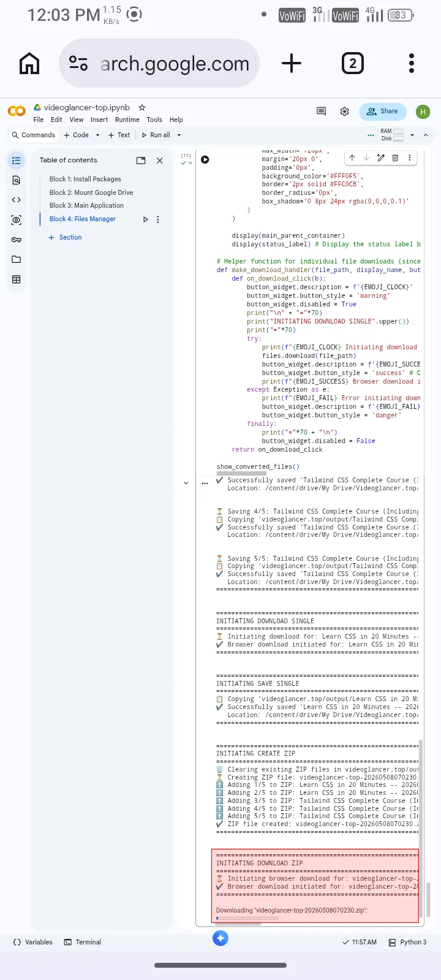Run the Block 4 section with play triangle

pyautogui.click(x=145, y=219)
